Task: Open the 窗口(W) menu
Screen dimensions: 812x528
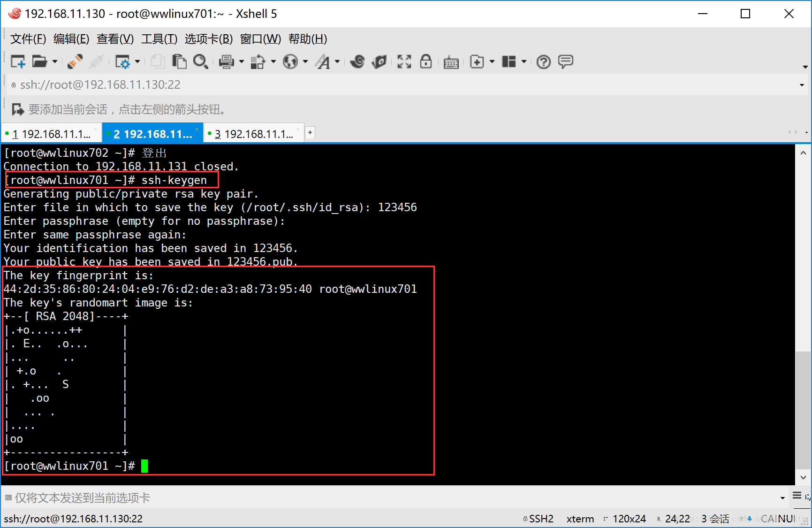Action: [x=260, y=39]
